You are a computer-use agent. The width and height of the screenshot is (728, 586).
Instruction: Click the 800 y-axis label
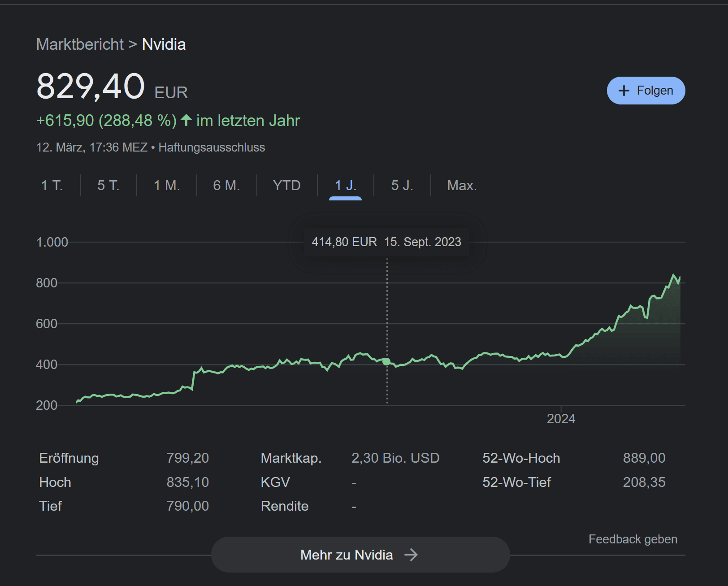pyautogui.click(x=47, y=283)
